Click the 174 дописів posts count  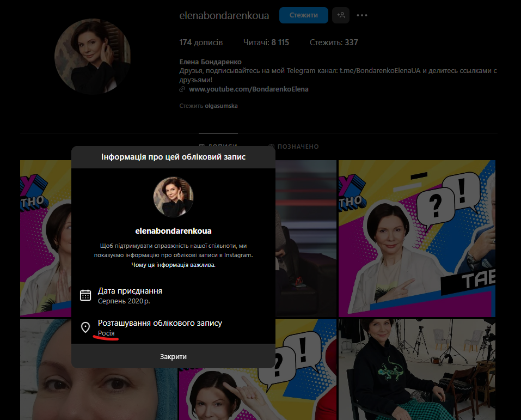[x=201, y=42]
